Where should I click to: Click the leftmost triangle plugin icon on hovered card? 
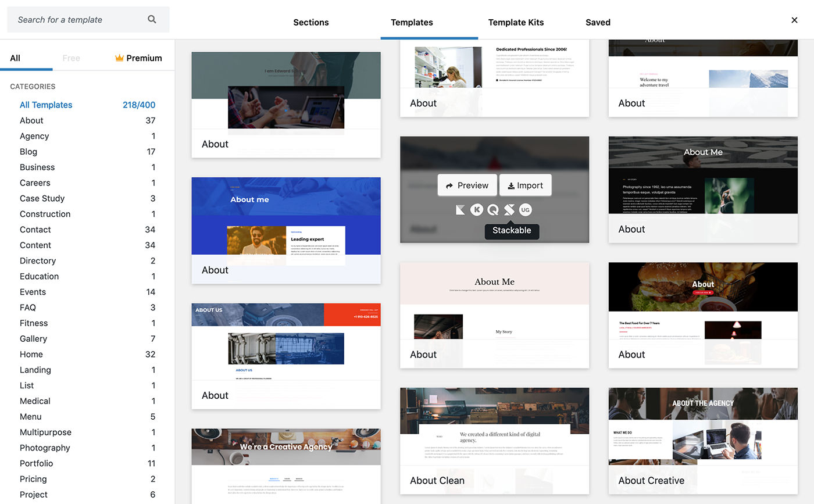[461, 209]
